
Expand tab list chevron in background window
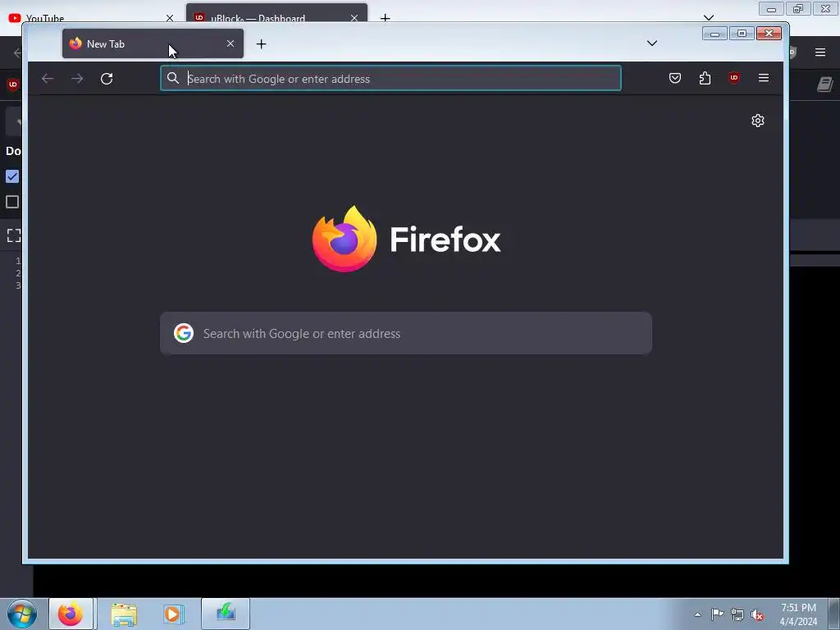point(708,18)
